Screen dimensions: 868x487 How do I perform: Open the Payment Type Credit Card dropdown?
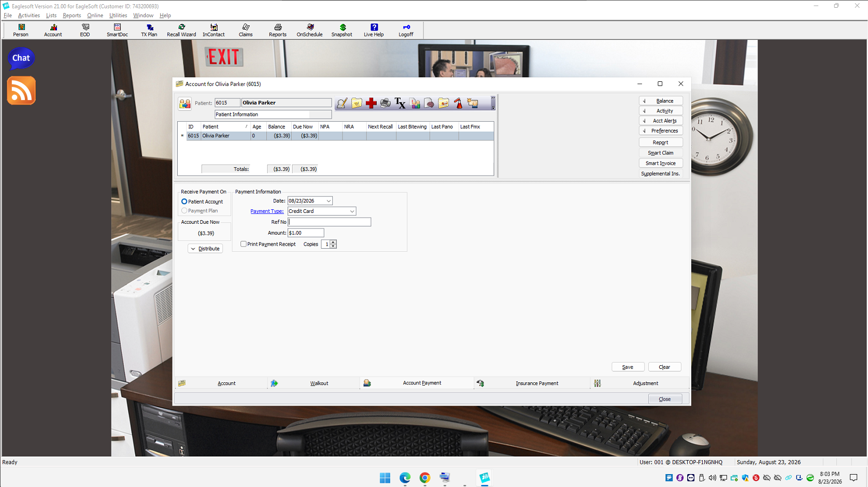352,211
